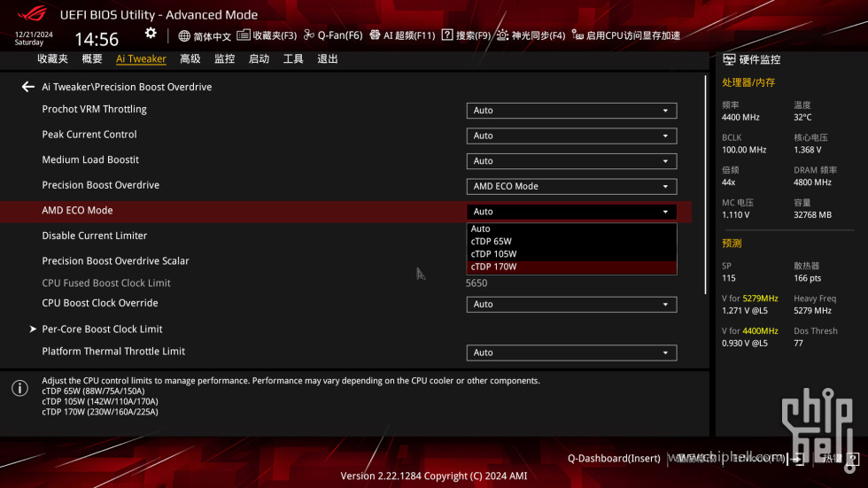The width and height of the screenshot is (868, 488).
Task: Open Q-Dashboard(Insert) button
Action: [x=614, y=458]
